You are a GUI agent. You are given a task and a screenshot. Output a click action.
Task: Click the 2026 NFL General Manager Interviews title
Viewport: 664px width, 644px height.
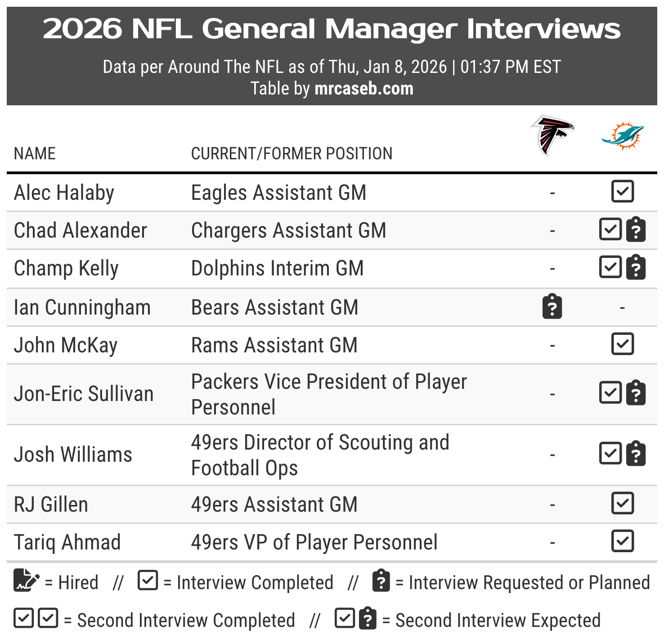coord(332,29)
